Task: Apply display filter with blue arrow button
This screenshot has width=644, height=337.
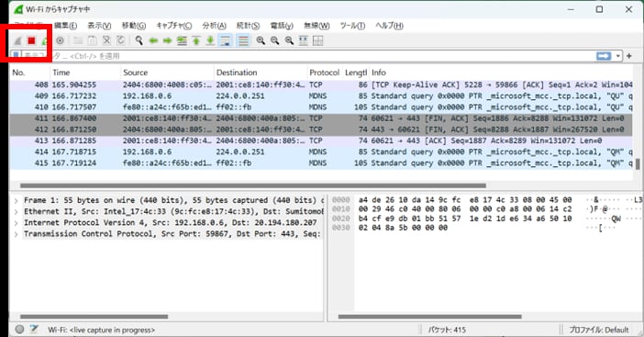Action: (604, 56)
